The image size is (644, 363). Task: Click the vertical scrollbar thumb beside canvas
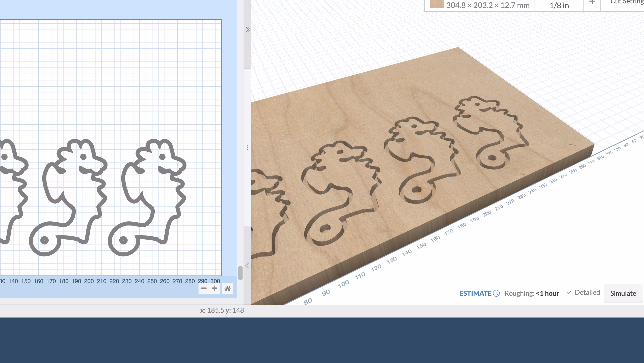240,273
